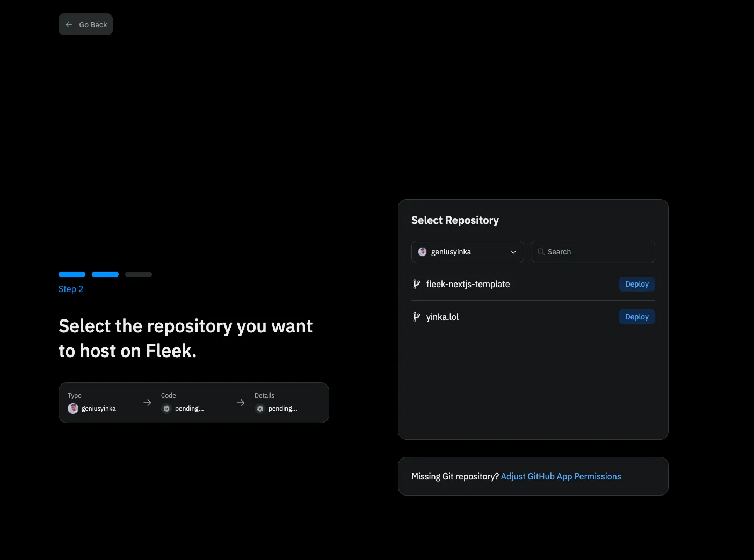Image resolution: width=754 pixels, height=560 pixels.
Task: Click the branch icon beside fleek-nextjs-template
Action: click(x=416, y=284)
